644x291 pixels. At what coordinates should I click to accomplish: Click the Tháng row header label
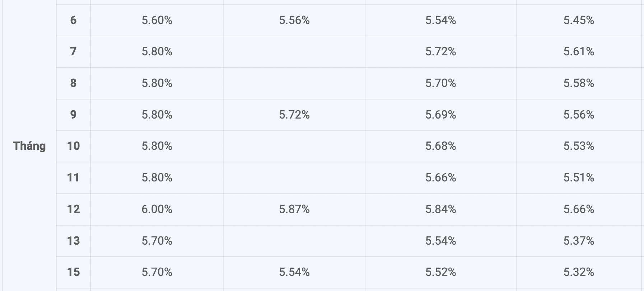click(x=29, y=146)
